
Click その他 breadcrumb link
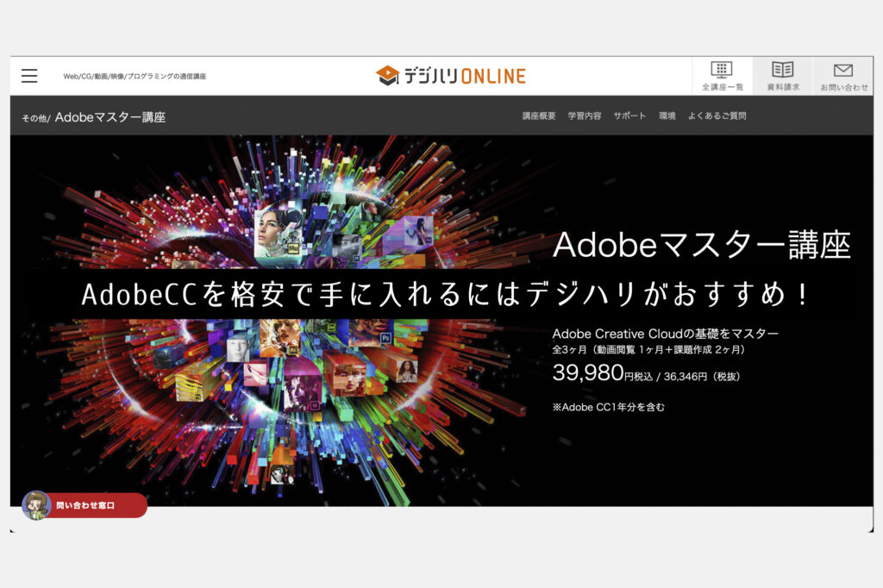[34, 118]
